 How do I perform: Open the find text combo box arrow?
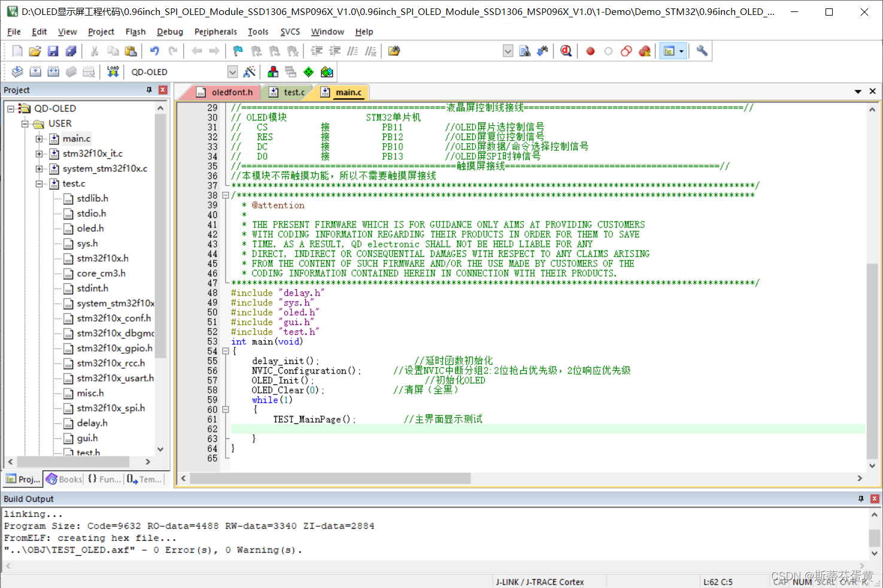point(508,51)
